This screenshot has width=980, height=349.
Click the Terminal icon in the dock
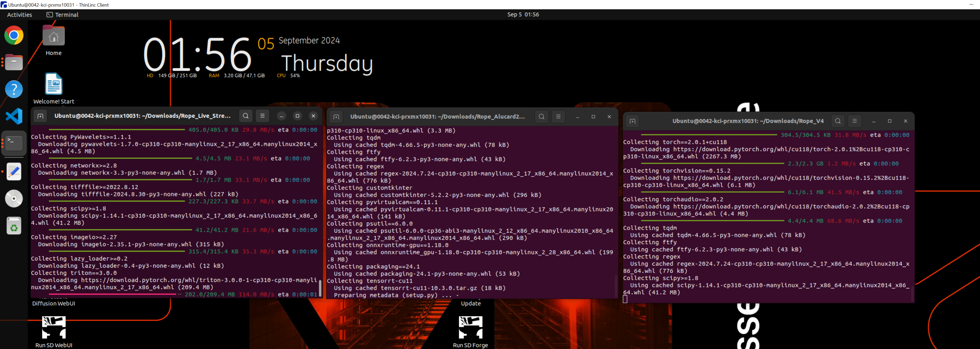tap(14, 143)
